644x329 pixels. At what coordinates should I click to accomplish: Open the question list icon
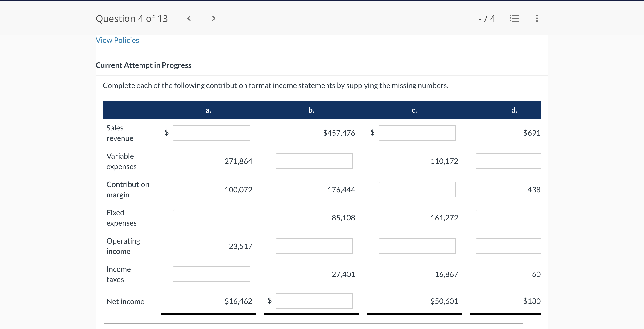click(x=514, y=18)
